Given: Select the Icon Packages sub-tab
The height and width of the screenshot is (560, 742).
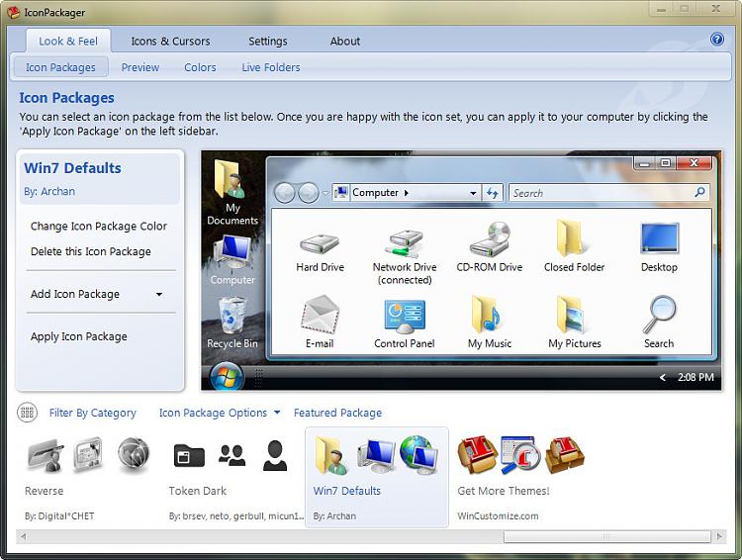Looking at the screenshot, I should [x=60, y=67].
